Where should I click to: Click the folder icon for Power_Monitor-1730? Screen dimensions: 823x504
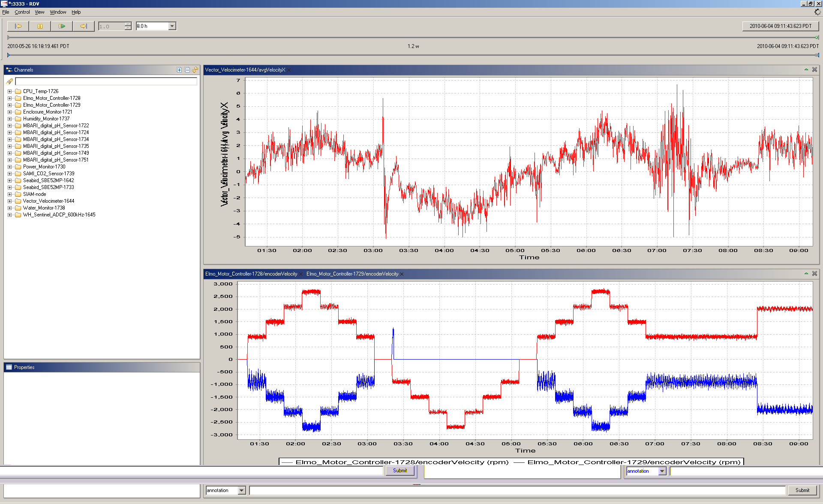18,167
